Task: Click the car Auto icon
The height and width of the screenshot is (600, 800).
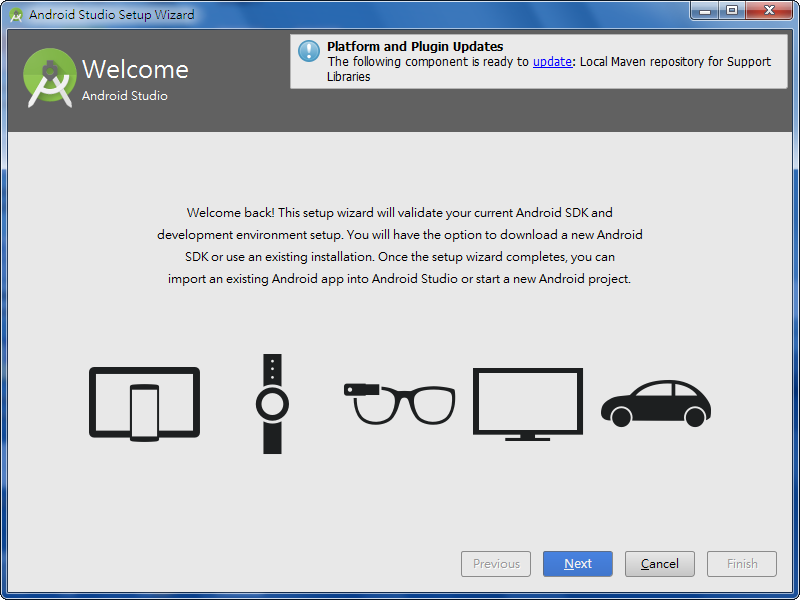Action: tap(656, 404)
